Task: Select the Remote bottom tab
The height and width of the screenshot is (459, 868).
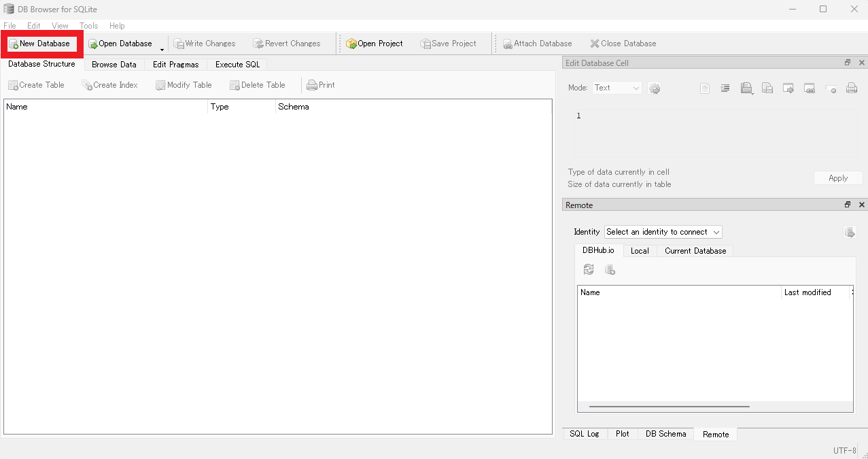Action: tap(716, 435)
